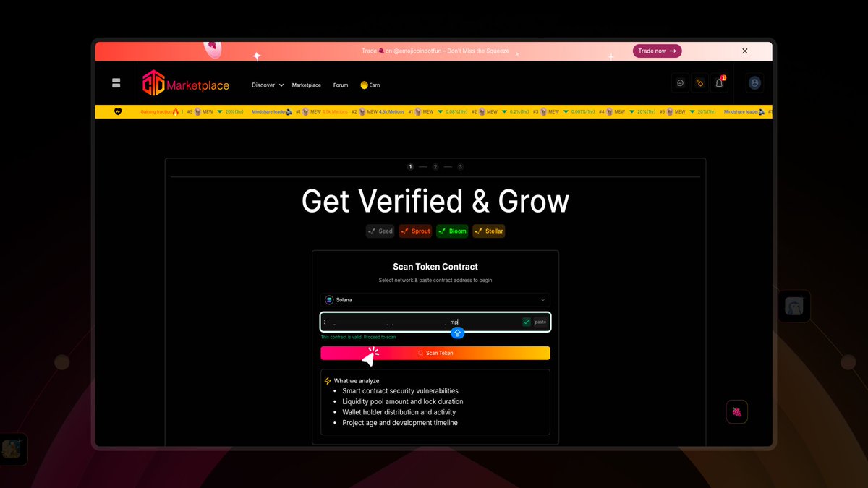Image resolution: width=868 pixels, height=488 pixels.
Task: Click the Solana network logo icon
Action: tap(329, 299)
